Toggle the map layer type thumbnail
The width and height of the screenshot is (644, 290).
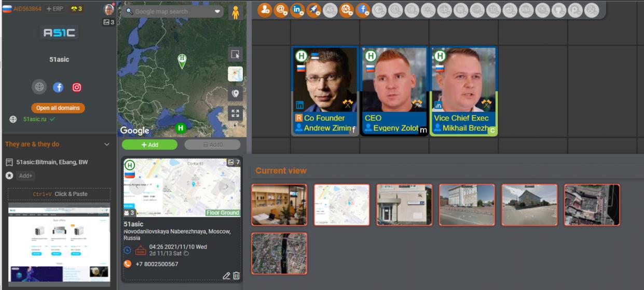pyautogui.click(x=235, y=74)
